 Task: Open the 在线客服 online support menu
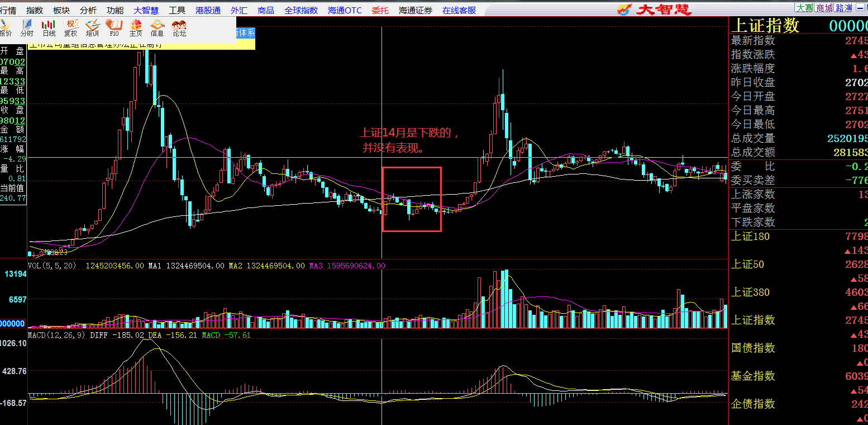coord(459,10)
